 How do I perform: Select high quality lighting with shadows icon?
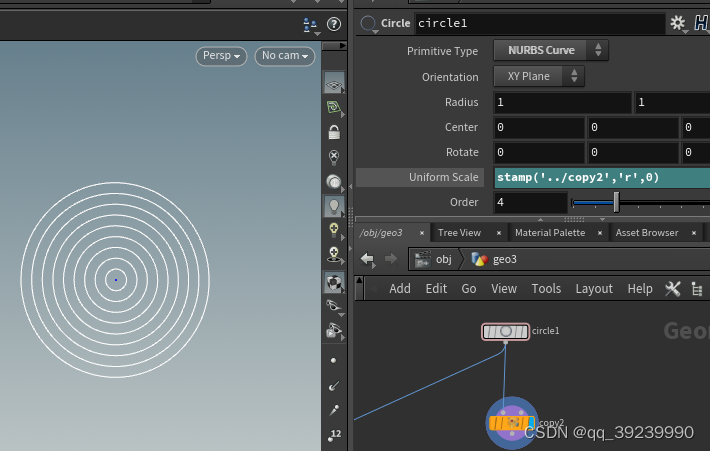coord(334,254)
